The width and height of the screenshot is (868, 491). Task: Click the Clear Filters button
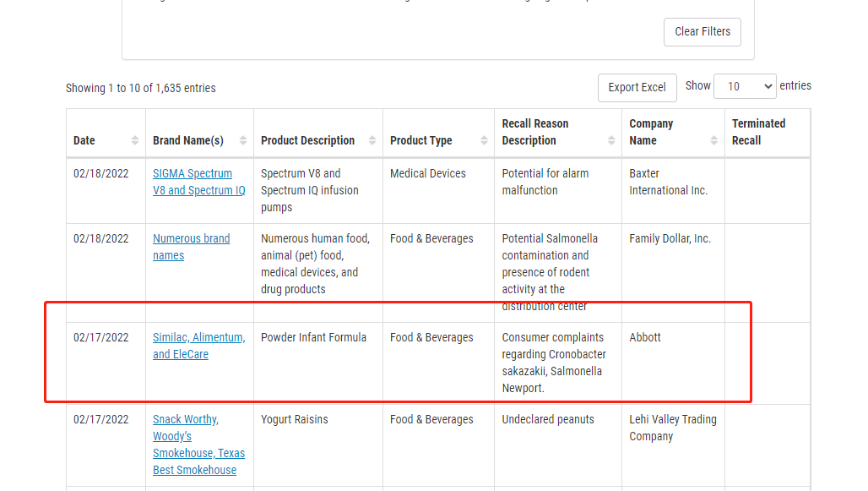tap(702, 31)
